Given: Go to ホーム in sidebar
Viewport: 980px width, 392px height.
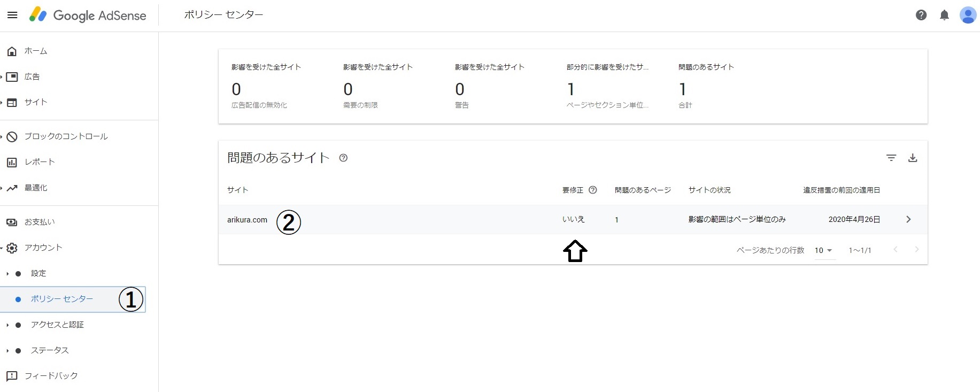Looking at the screenshot, I should coord(35,51).
